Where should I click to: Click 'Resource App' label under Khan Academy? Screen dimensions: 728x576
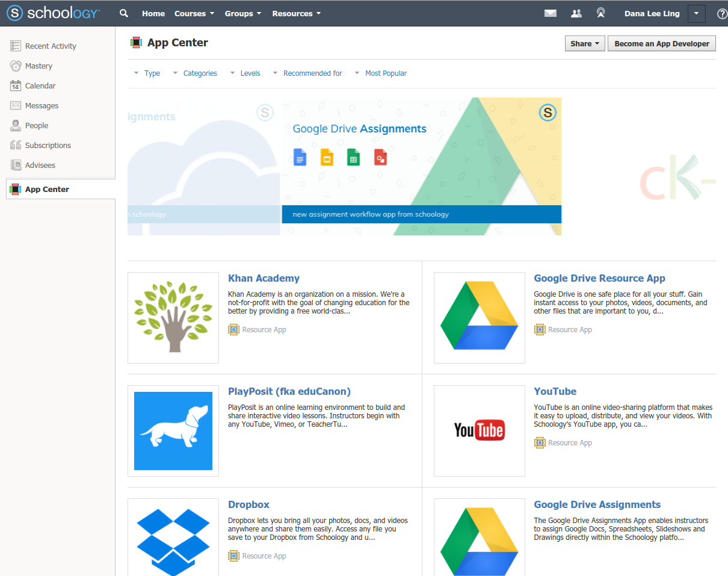click(264, 330)
